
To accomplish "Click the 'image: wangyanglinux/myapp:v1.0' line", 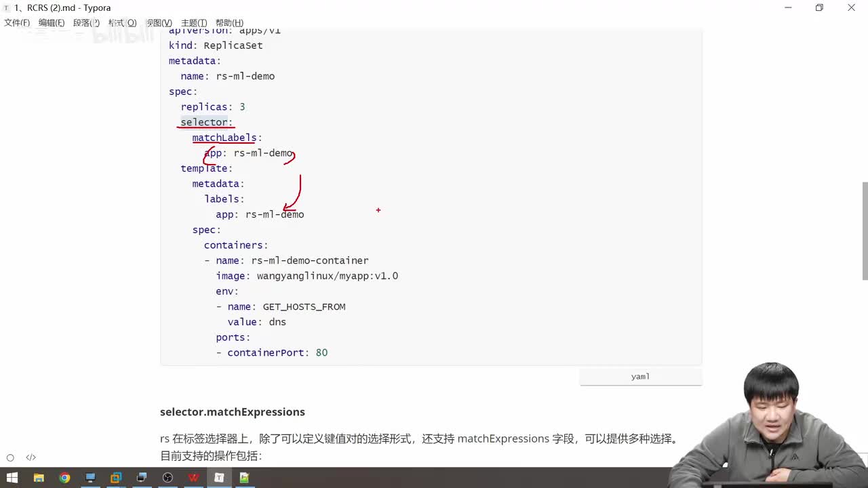I will 307,276.
